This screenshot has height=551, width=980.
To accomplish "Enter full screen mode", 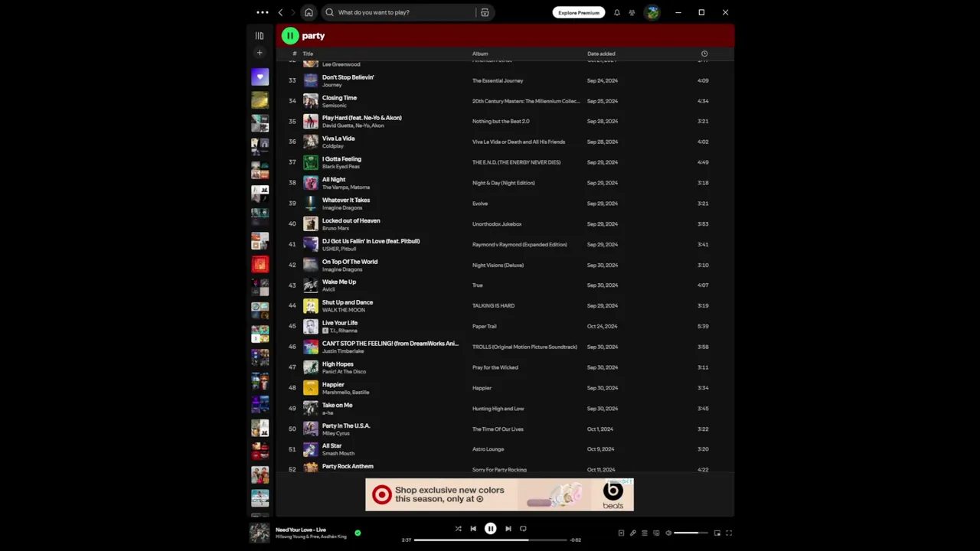I will [x=729, y=533].
